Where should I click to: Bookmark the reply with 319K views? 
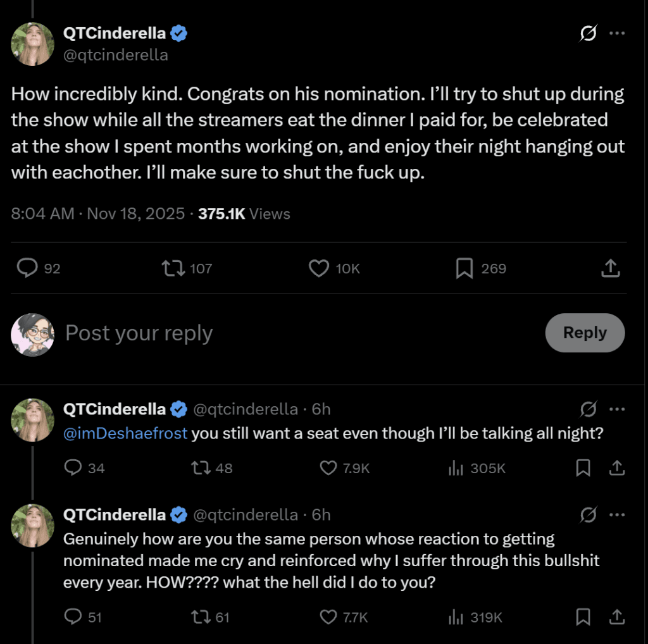[x=583, y=617]
